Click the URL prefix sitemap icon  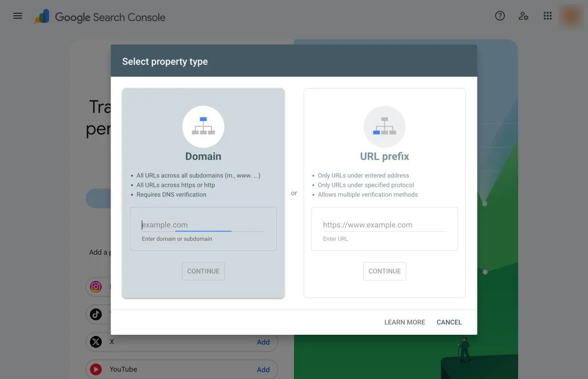[384, 126]
